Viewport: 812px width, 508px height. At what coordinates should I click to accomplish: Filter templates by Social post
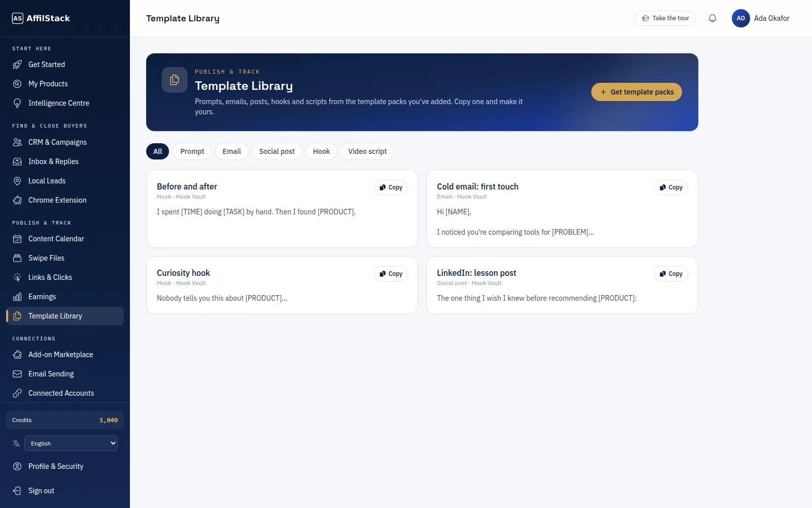(x=277, y=151)
